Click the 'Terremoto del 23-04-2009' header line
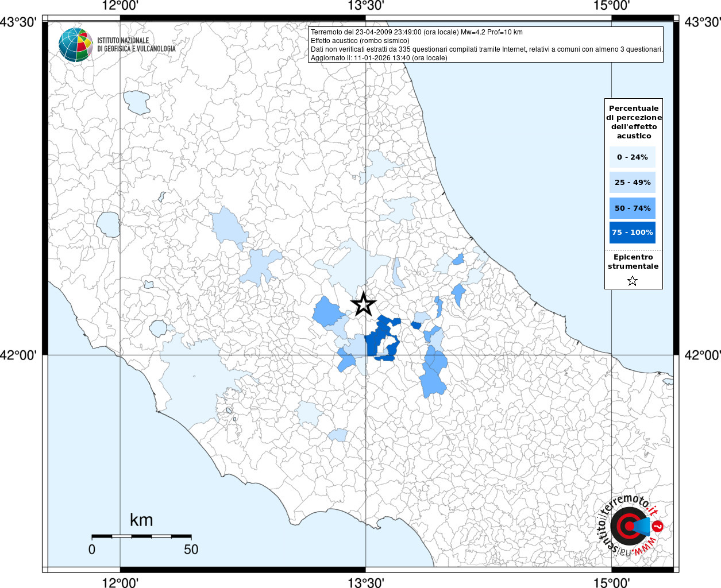The image size is (721, 588). pyautogui.click(x=417, y=32)
